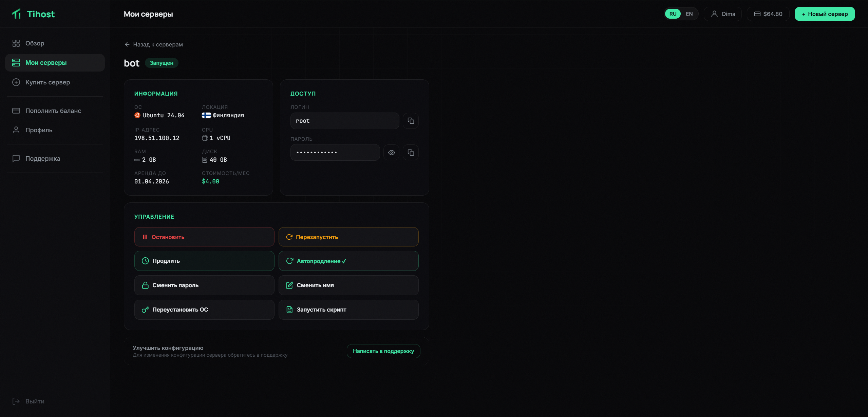868x417 pixels.
Task: Click the 1 vCPU value
Action: [x=220, y=138]
